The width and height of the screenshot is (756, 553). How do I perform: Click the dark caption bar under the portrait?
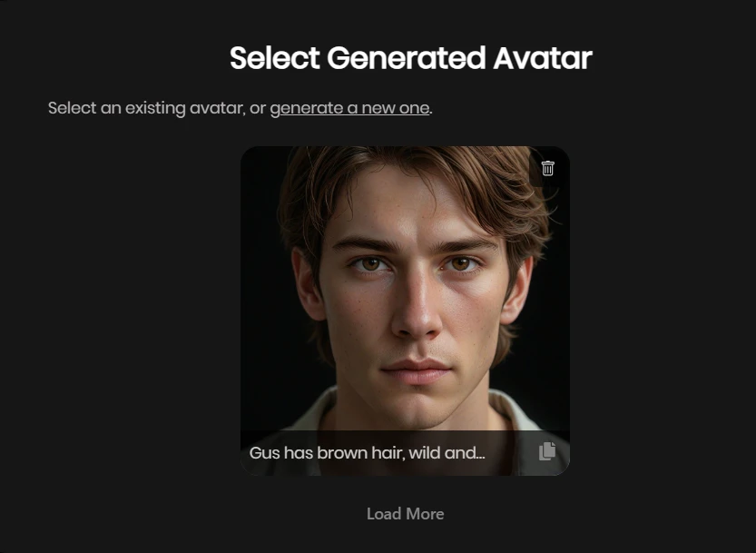(x=405, y=452)
